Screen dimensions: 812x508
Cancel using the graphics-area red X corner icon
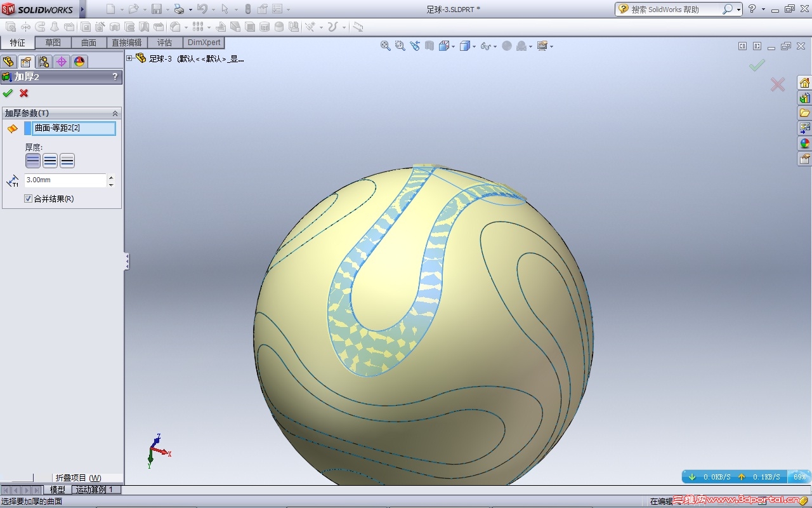778,84
